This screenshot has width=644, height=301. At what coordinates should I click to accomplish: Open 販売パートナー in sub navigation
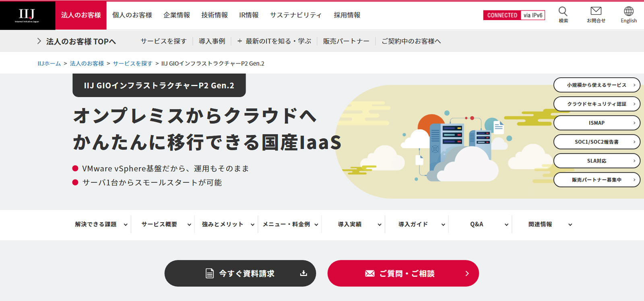click(x=346, y=41)
